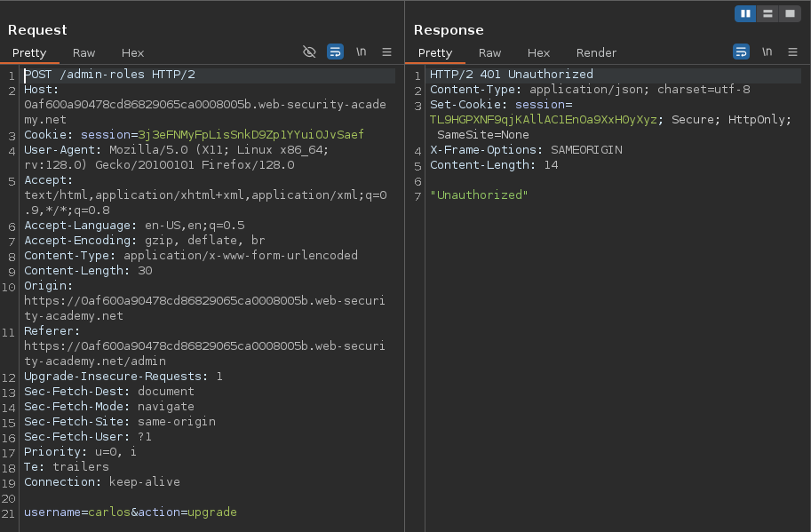Select the Pretty tab in Response

(x=435, y=53)
